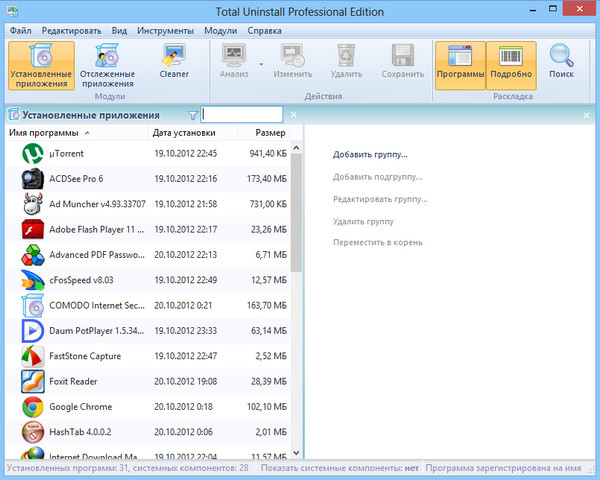600x480 pixels.
Task: Open the Файл menu
Action: pyautogui.click(x=20, y=31)
